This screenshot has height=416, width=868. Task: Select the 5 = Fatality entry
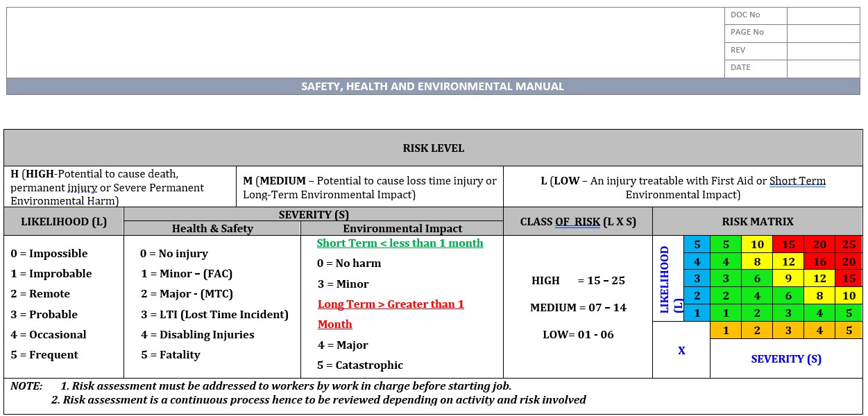[169, 354]
